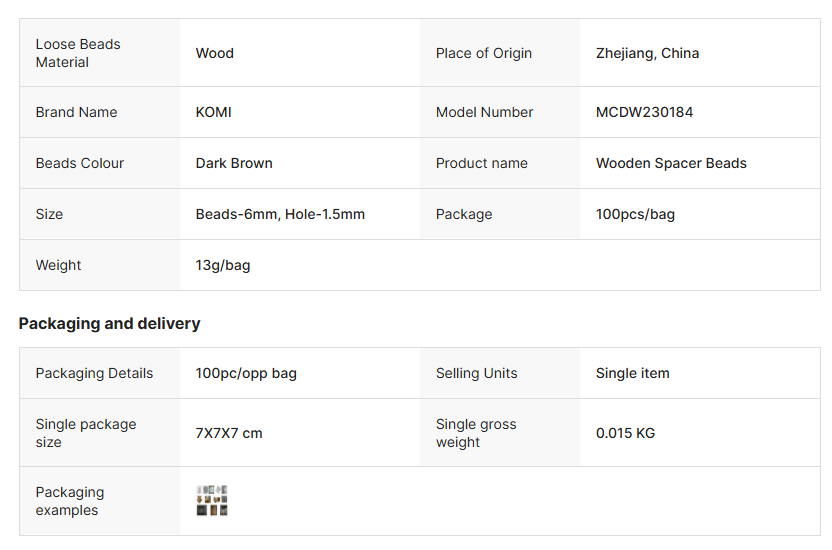Select the 'Dark Brown' colour value
Viewport: 832px width, 550px height.
tap(234, 163)
